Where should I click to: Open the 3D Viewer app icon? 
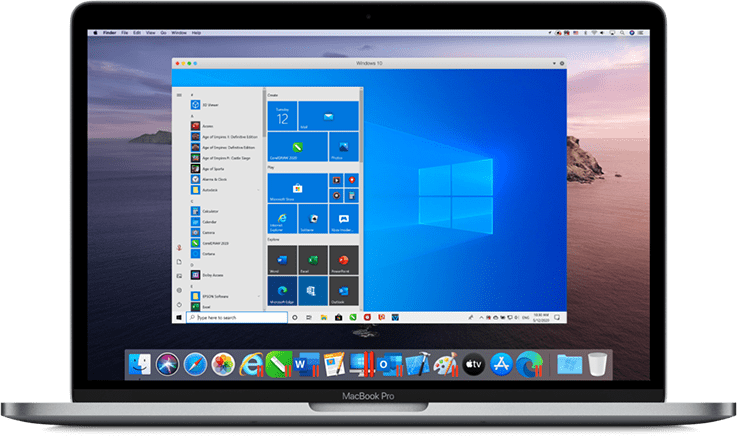click(196, 105)
